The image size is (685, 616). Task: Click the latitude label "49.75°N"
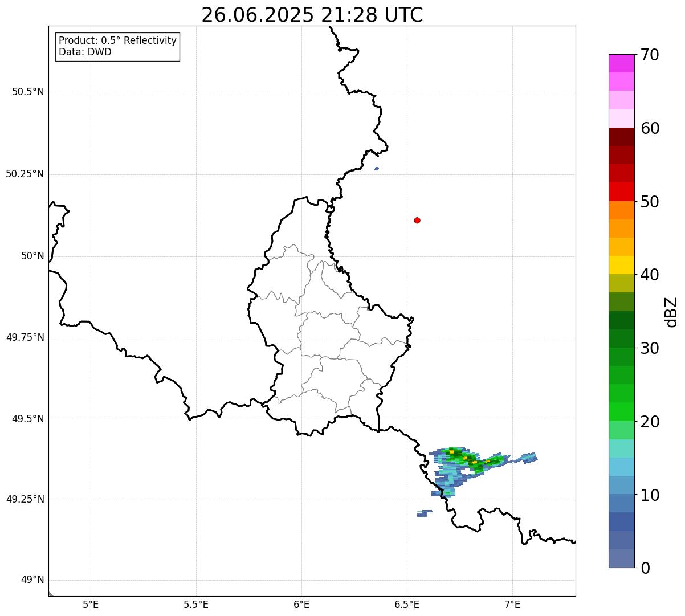(25, 337)
